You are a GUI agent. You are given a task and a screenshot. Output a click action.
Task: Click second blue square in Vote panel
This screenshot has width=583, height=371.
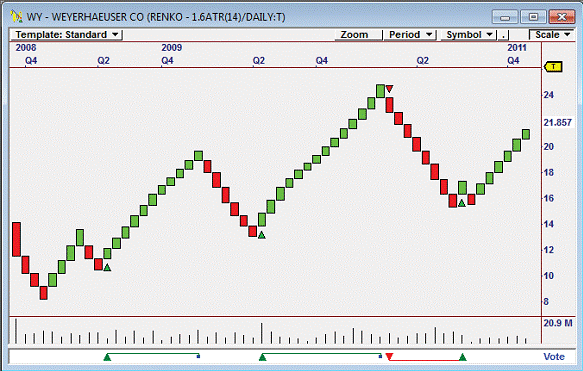pyautogui.click(x=380, y=356)
